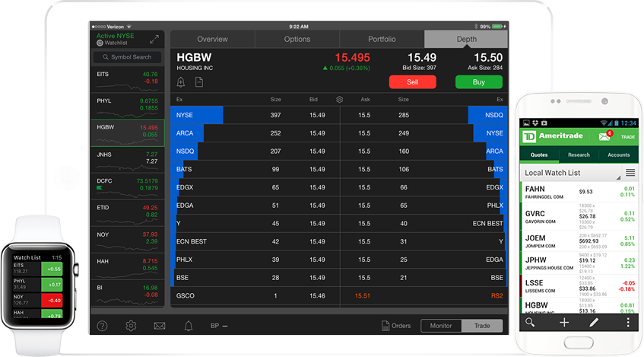Select DCFC in the tablet watchlist
644x357 pixels.
pos(127,186)
